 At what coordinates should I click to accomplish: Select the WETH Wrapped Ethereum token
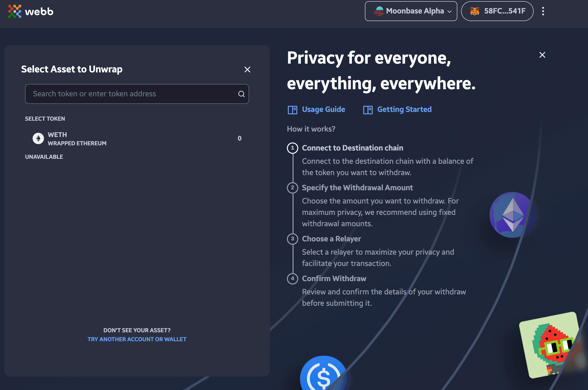tap(137, 138)
